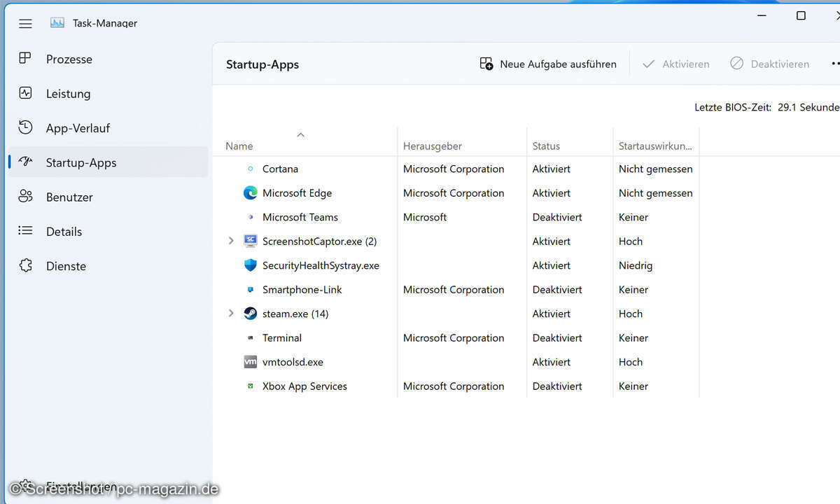Click the steam.exe icon
Image resolution: width=840 pixels, height=504 pixels.
pos(251,314)
